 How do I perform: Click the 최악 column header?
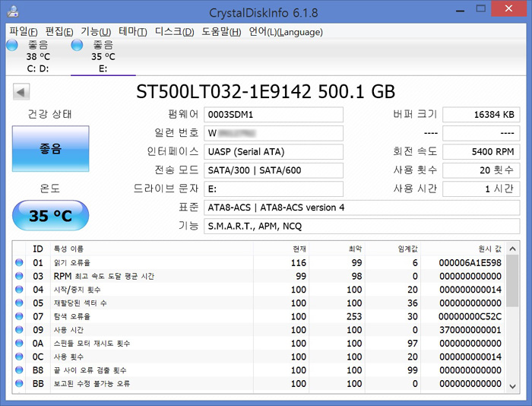point(337,249)
